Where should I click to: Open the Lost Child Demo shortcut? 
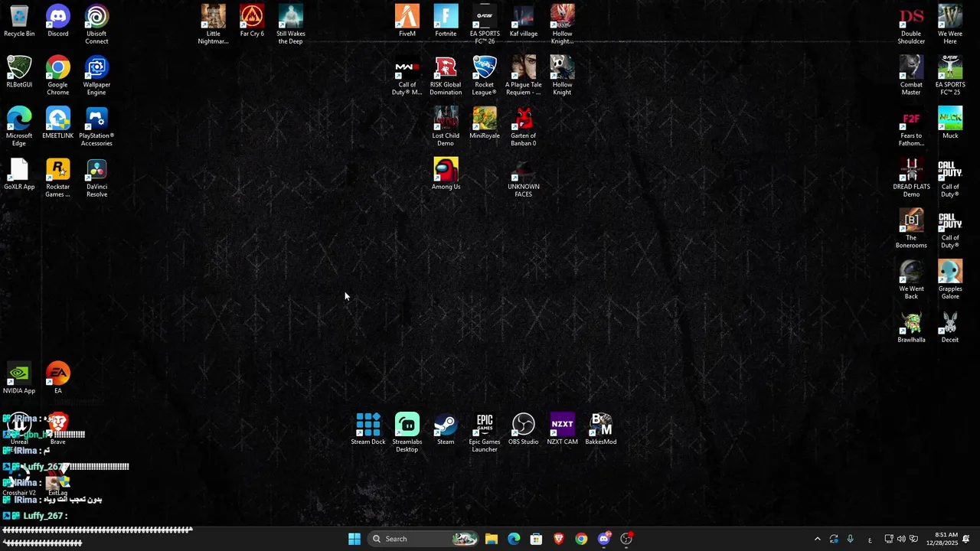446,127
